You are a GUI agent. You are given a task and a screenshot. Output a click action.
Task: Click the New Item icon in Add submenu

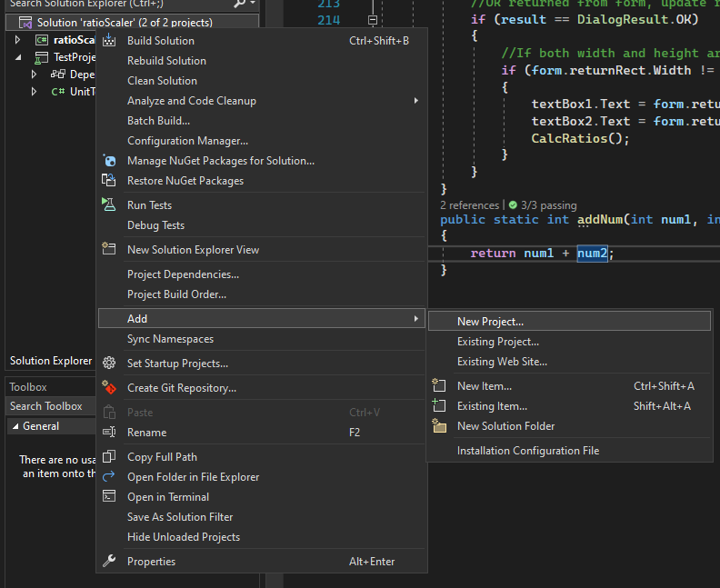[x=439, y=385]
